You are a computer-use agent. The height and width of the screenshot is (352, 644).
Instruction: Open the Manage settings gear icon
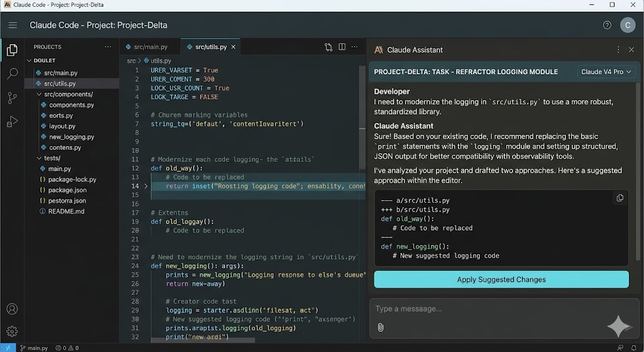12,331
